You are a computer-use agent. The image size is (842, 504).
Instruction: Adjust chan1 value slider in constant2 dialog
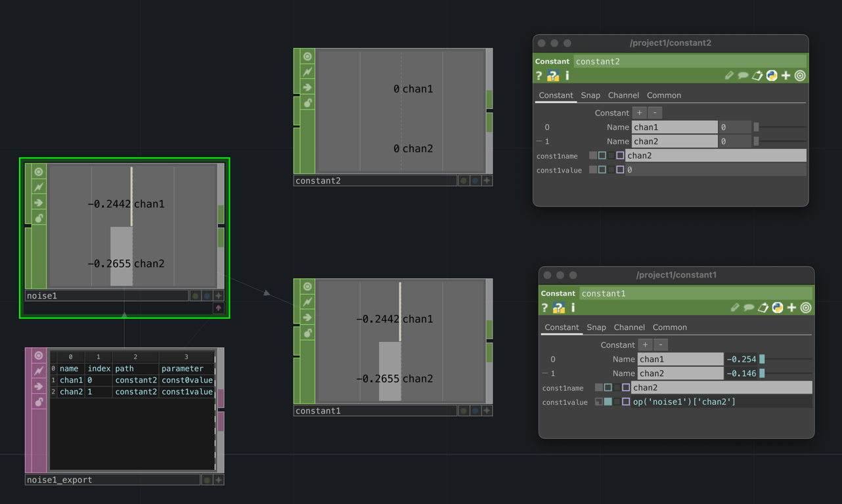(780, 127)
